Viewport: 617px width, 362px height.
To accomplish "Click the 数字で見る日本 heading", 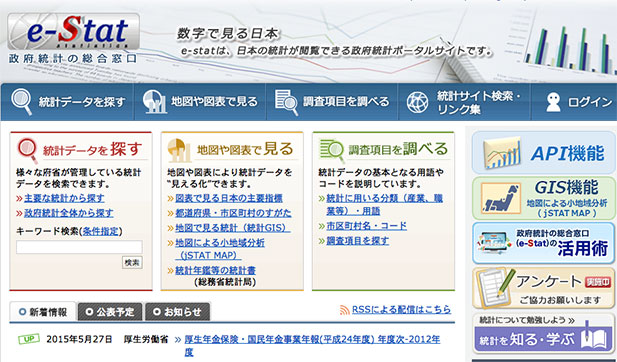I will [227, 34].
